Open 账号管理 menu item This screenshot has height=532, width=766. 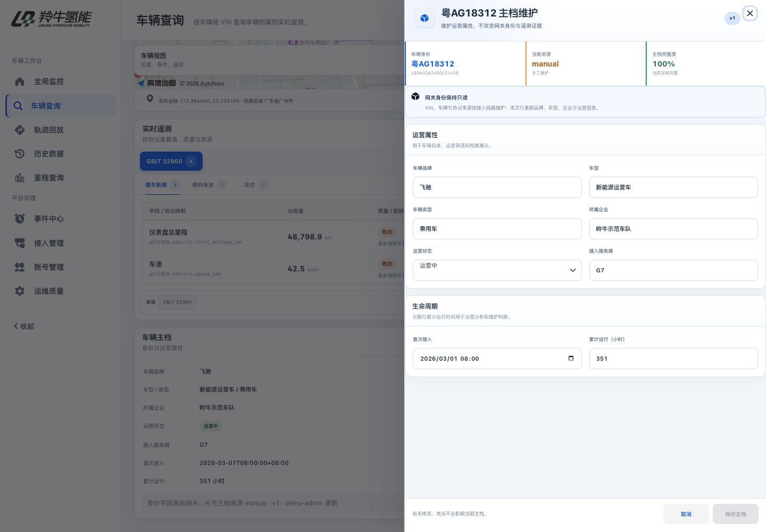(x=60, y=267)
